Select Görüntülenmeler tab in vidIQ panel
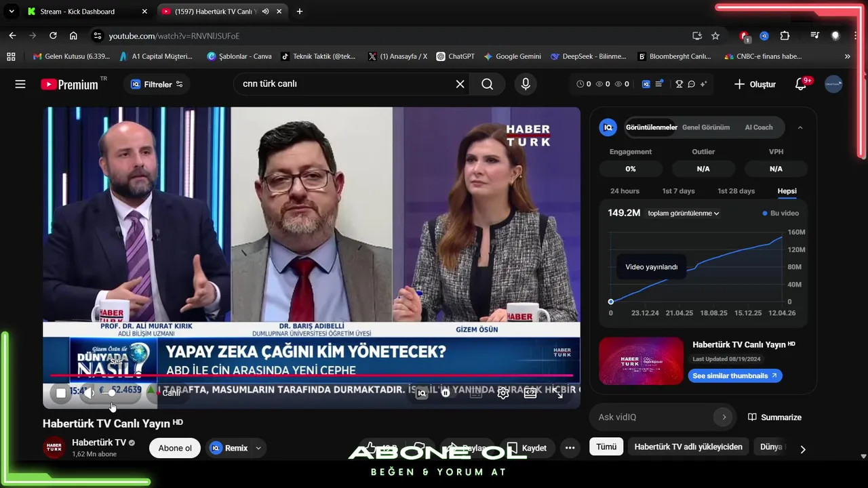Image resolution: width=868 pixels, height=488 pixels. pos(651,127)
